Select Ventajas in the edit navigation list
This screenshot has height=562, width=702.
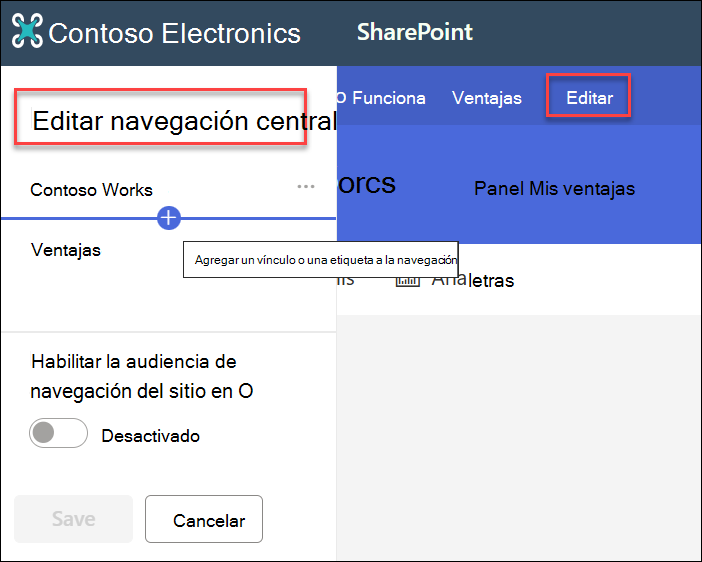(66, 250)
